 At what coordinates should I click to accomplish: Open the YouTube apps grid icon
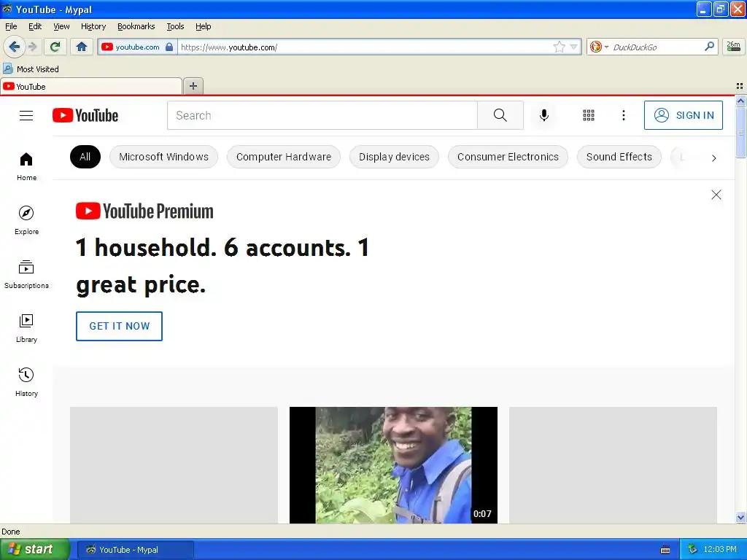point(589,115)
